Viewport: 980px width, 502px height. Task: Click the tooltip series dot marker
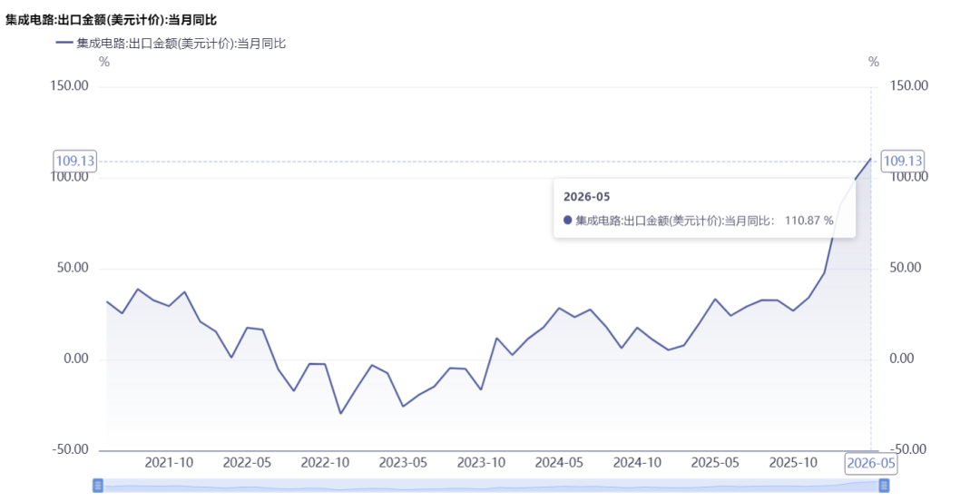click(567, 220)
